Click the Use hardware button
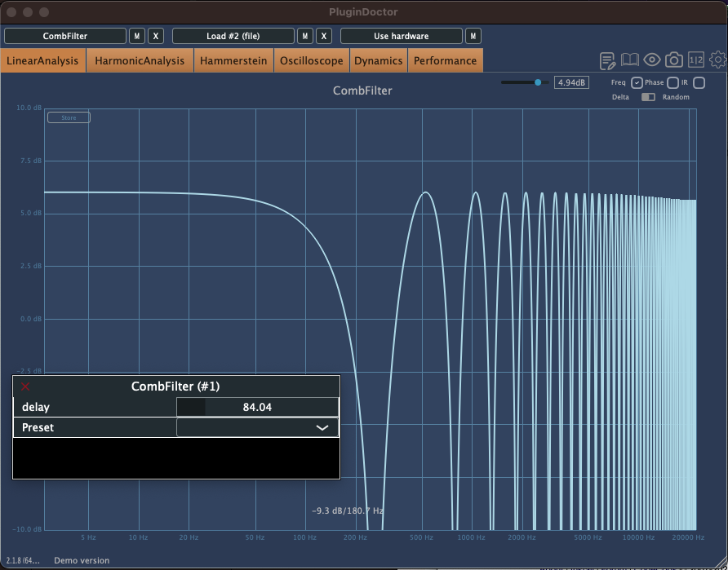Screen dimensions: 728x570 402,36
